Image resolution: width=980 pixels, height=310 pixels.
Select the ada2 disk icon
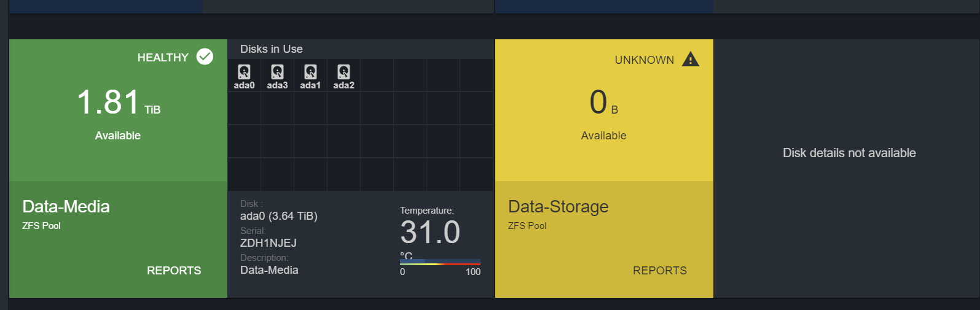tap(343, 72)
